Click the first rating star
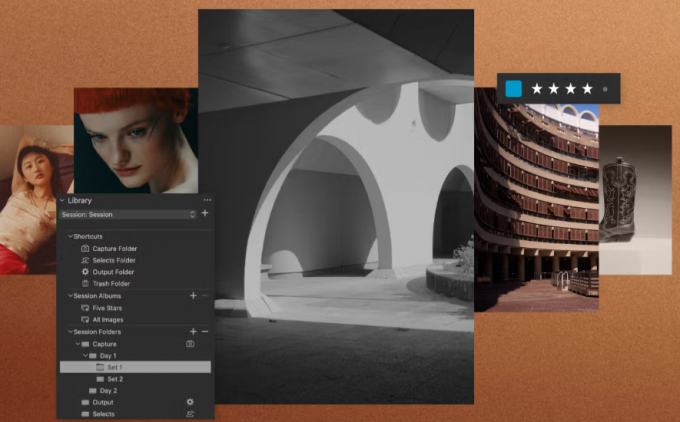Screen dimensions: 680x422 (x=537, y=89)
